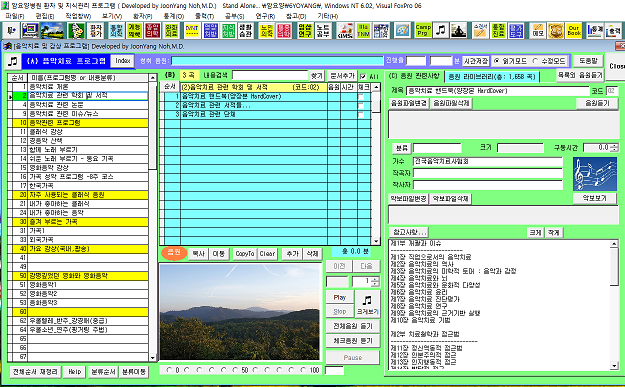Click the program list scrollbar down arrow

click(x=153, y=358)
